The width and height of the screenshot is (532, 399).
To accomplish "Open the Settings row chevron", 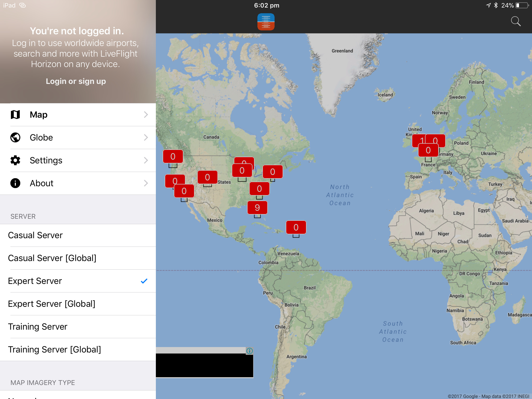I will [x=146, y=160].
